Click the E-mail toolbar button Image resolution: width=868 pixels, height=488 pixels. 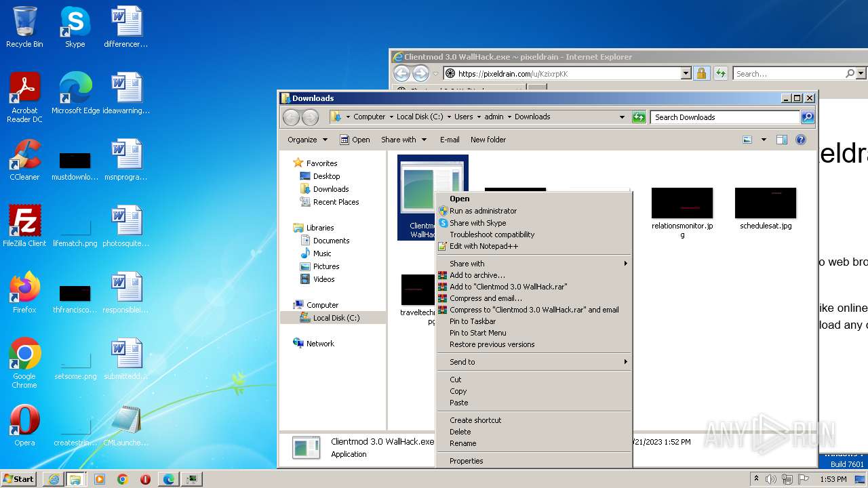450,140
